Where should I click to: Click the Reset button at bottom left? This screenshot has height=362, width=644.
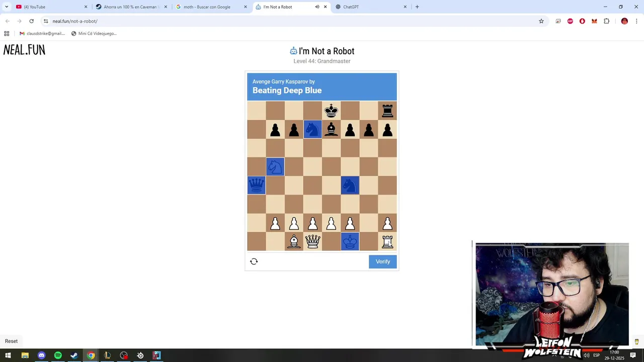[11, 341]
